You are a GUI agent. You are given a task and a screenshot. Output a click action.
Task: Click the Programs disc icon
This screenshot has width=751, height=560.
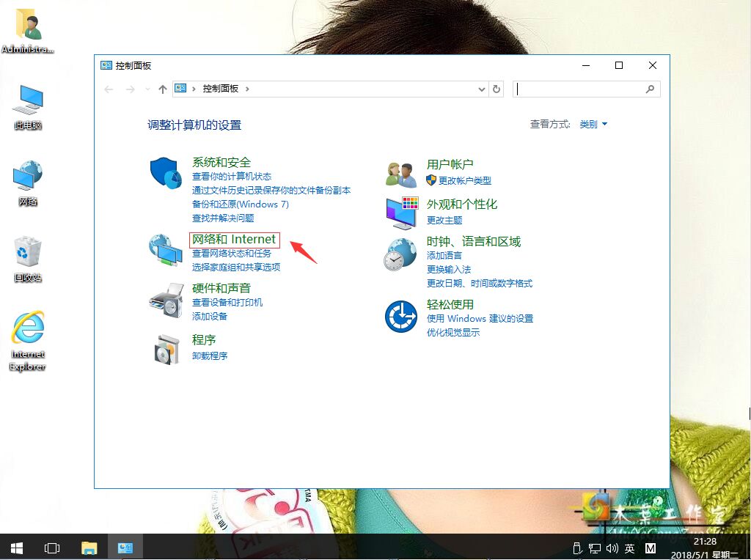166,350
